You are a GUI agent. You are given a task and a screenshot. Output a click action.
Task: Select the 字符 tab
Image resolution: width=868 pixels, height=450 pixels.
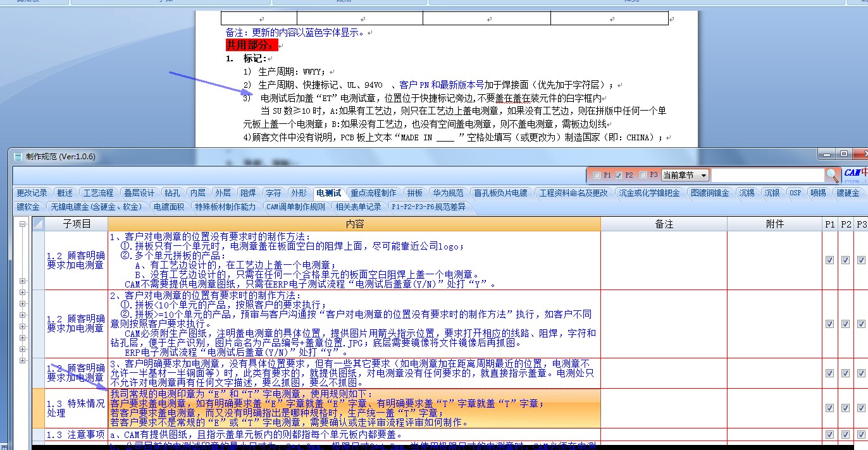click(x=273, y=193)
